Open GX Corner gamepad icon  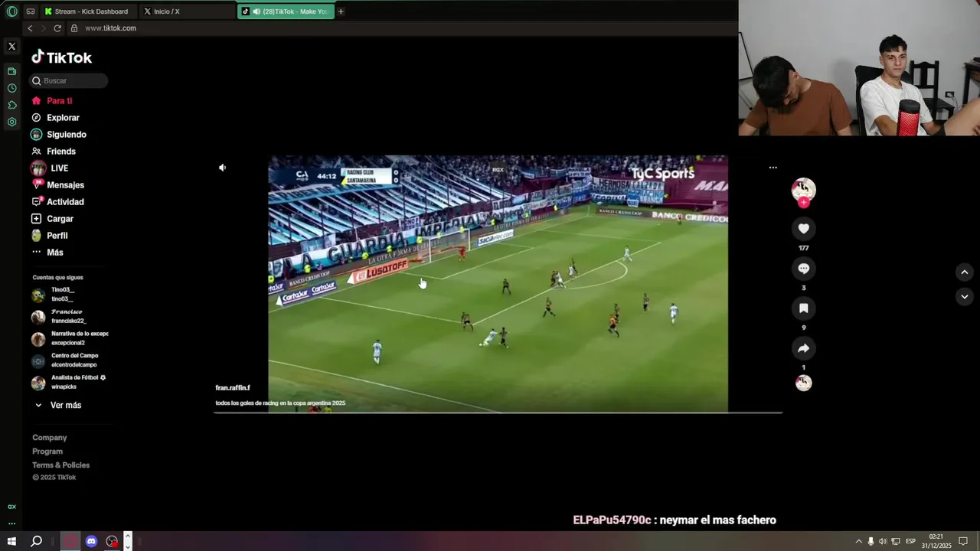pyautogui.click(x=30, y=11)
